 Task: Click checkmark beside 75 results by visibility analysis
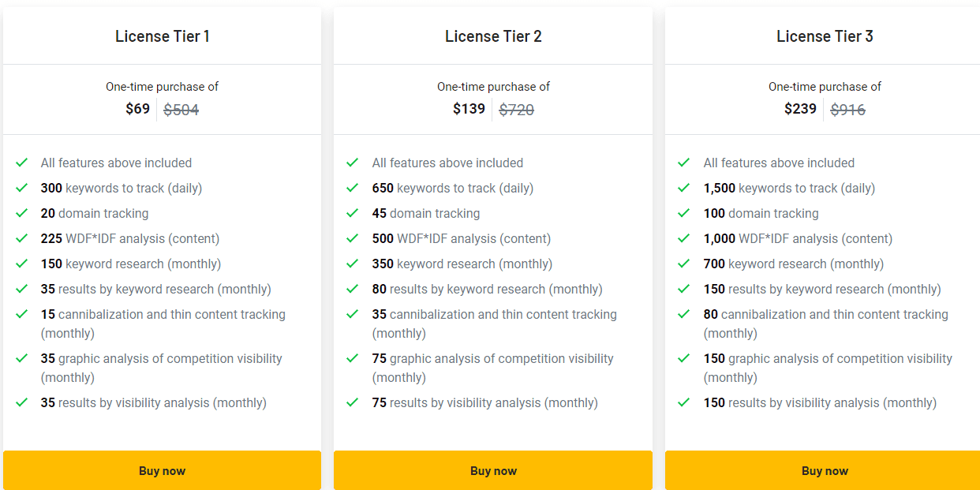(353, 402)
